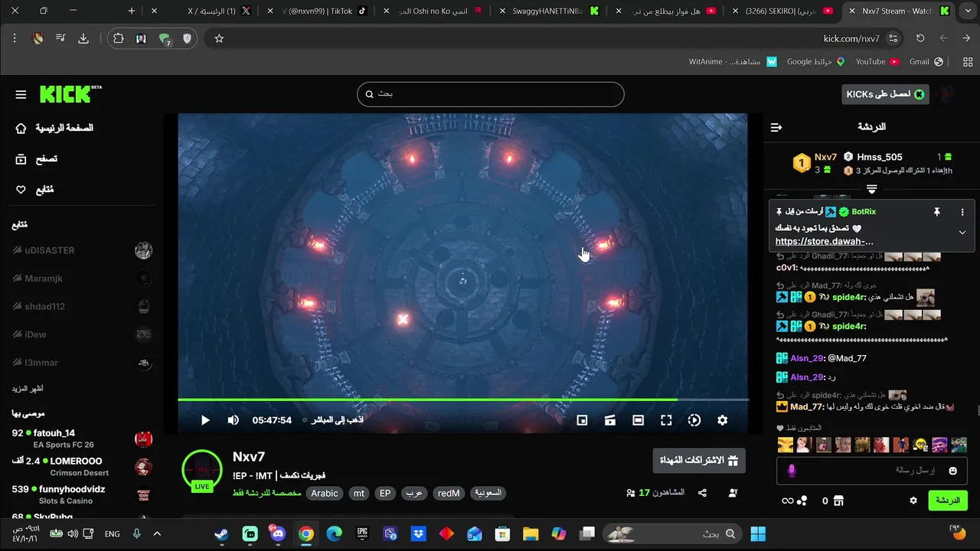This screenshot has height=551, width=980.
Task: Focus the Kick search box
Action: tap(490, 94)
